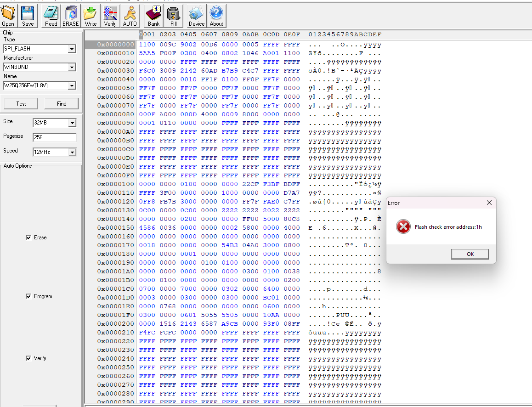
Task: Open the Manufacturer WINBOND dropdown
Action: pyautogui.click(x=72, y=68)
